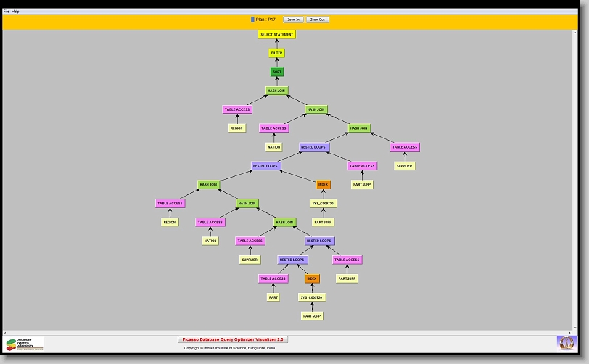This screenshot has height=364, width=589.
Task: Select the SELECT STATEMENT root node
Action: [x=276, y=35]
